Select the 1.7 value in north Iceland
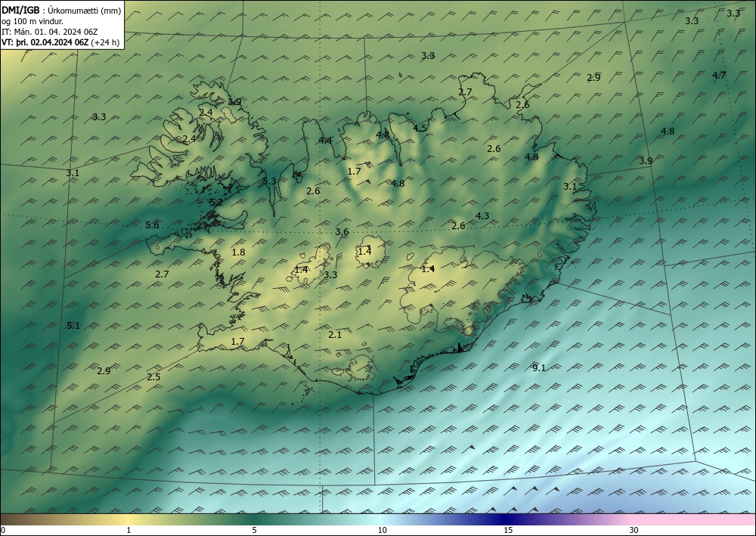This screenshot has width=756, height=536. [354, 171]
